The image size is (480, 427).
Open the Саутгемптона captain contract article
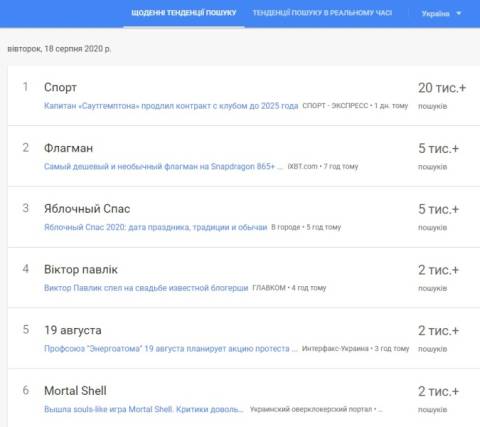point(171,106)
